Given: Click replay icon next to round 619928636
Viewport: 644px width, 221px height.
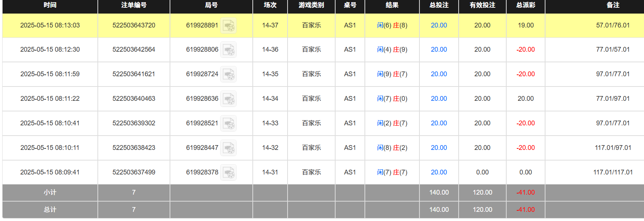Looking at the screenshot, I should point(228,99).
